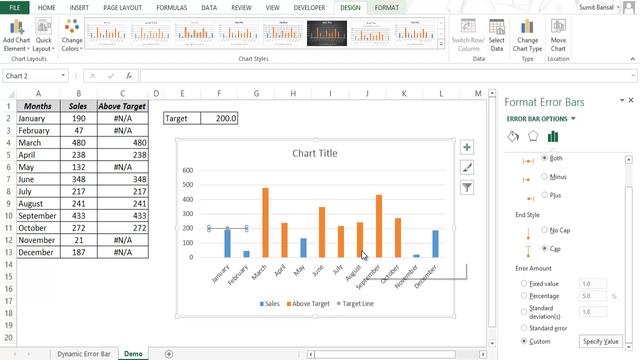Open the PAGE LAYOUT tab
This screenshot has width=640, height=360.
[122, 7]
